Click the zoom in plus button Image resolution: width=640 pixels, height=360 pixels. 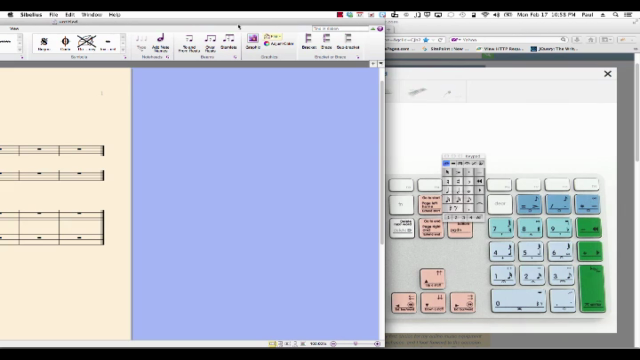click(377, 344)
